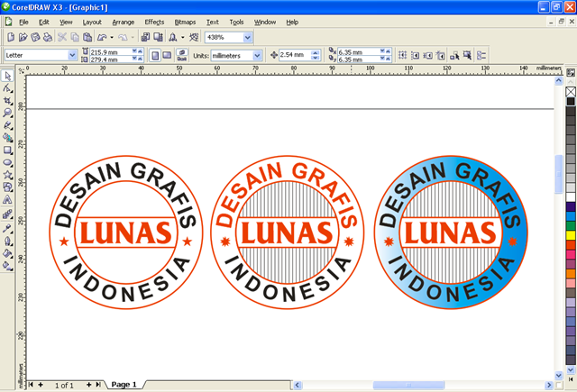Open the zoom level dropdown 438%
577x392 pixels.
(x=247, y=38)
